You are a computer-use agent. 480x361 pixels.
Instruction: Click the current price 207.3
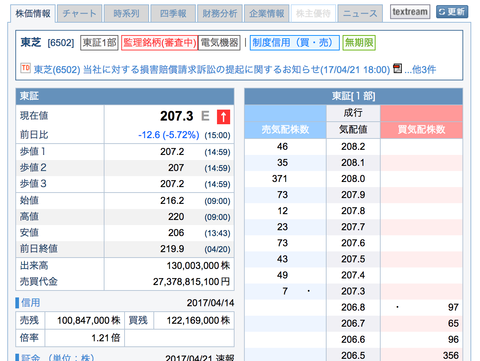coord(177,116)
